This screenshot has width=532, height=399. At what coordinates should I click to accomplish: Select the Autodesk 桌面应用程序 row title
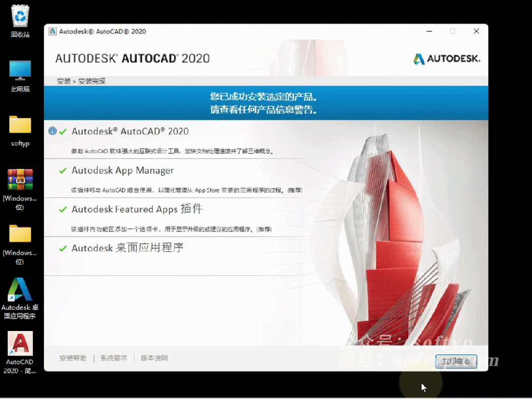127,248
